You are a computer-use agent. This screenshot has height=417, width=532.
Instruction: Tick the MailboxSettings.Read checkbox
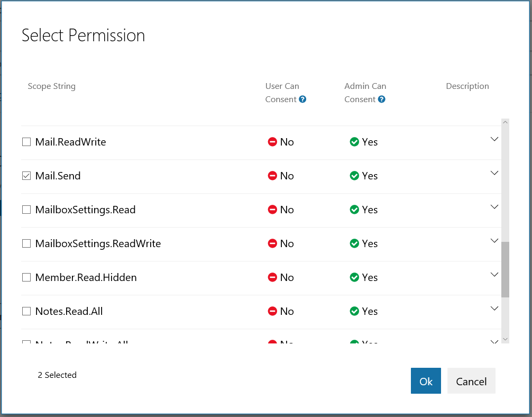26,210
